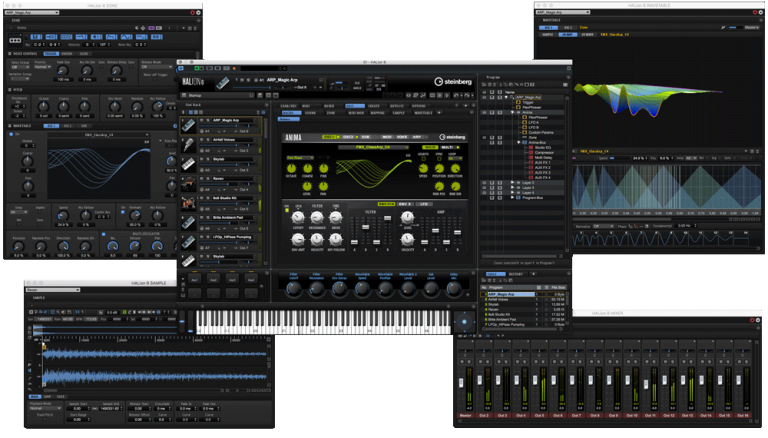Select Airfall Voices row in program table
The image size is (768, 438).
[x=525, y=299]
